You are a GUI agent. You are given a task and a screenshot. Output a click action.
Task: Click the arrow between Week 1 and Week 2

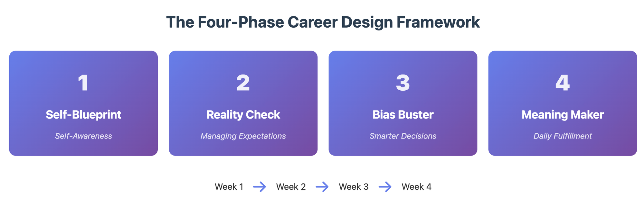[x=260, y=187]
